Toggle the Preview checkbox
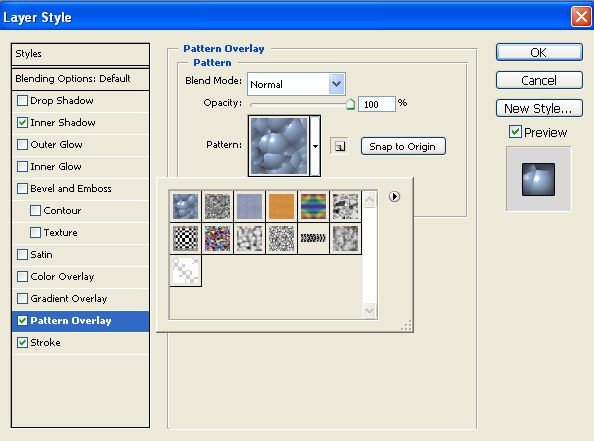Viewport: 594px width, 441px height. click(x=515, y=132)
